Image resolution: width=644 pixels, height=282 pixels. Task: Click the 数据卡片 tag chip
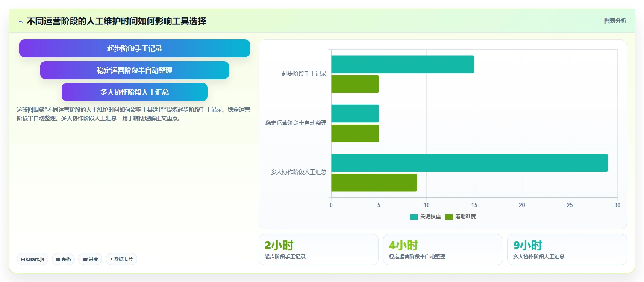pos(121,259)
